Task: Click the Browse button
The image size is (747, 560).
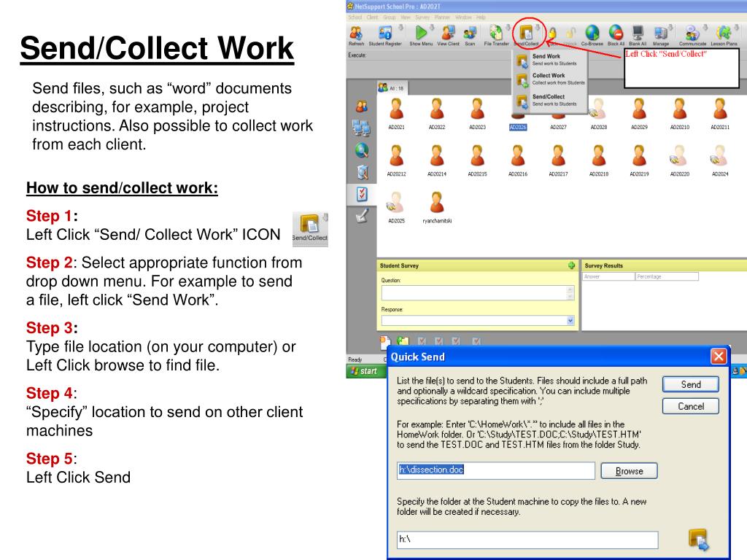Action: tap(629, 471)
